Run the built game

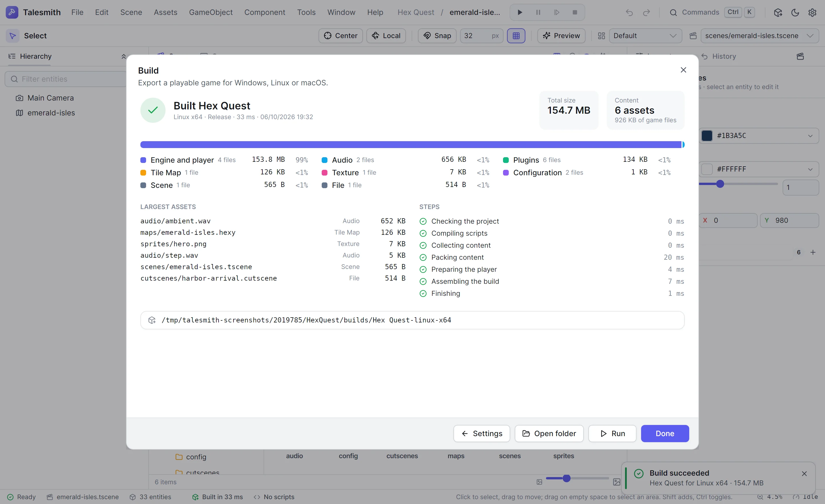612,433
